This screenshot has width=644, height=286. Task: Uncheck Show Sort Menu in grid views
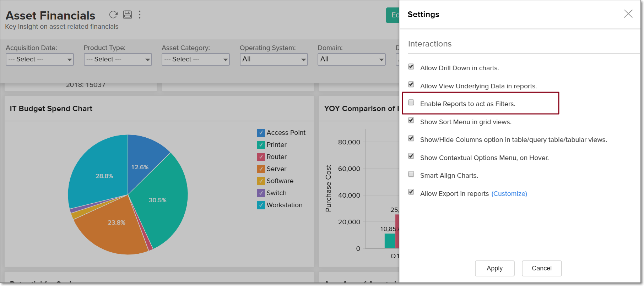(x=411, y=120)
